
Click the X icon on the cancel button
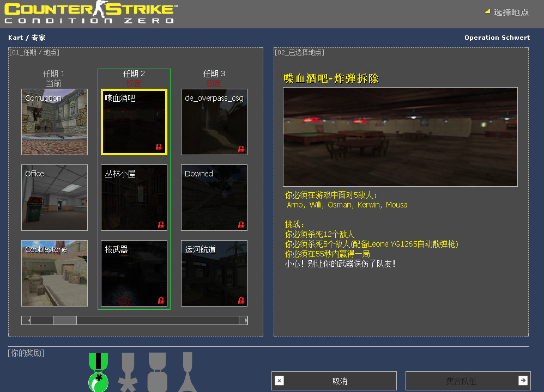279,381
